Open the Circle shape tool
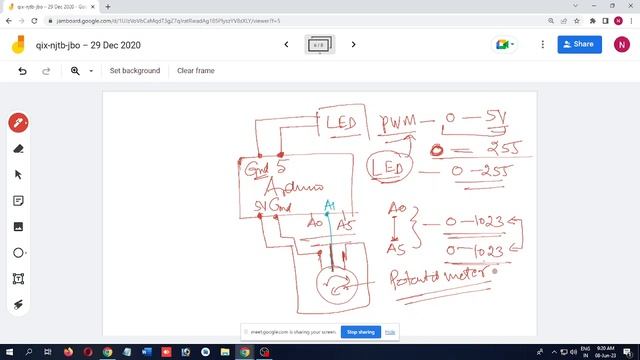The height and width of the screenshot is (360, 640). 18,253
